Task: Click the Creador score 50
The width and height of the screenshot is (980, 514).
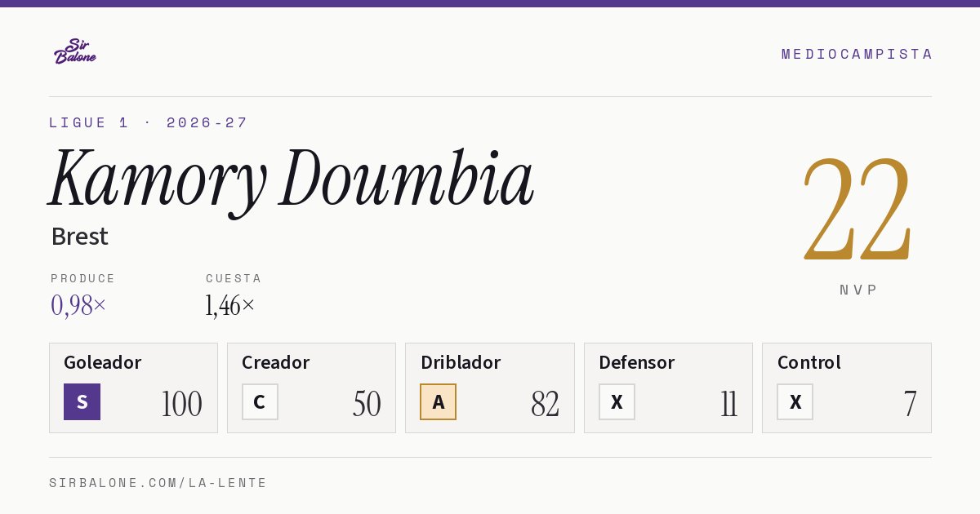Action: coord(367,404)
